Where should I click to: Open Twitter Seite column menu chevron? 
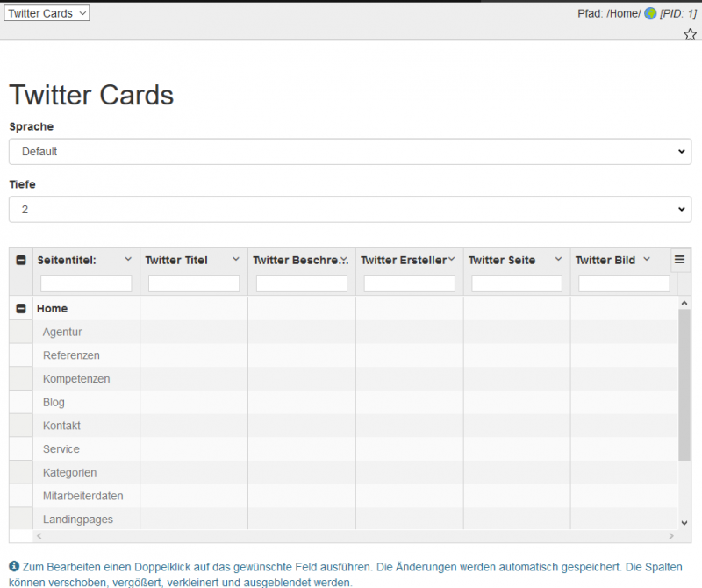pos(558,259)
